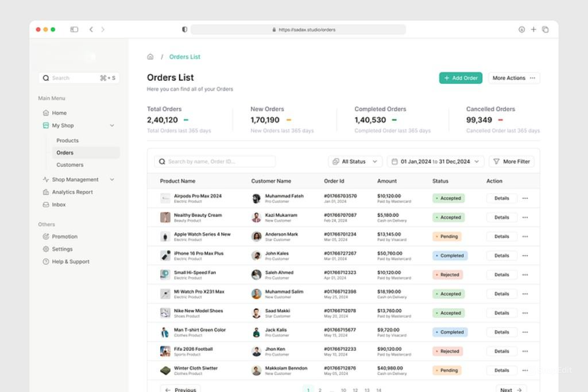Viewport: 588px width, 392px height.
Task: Open the More Filter options
Action: [x=511, y=162]
